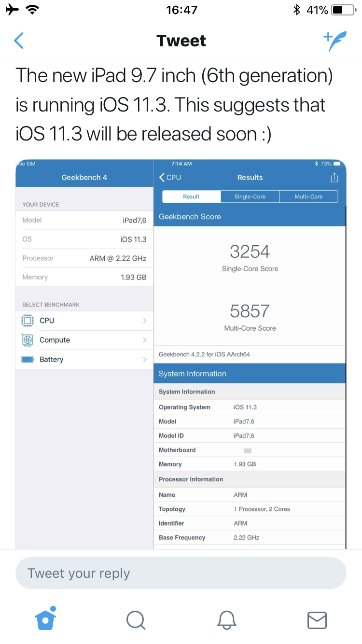Tap the ARM @ 2.22 GHz processor value
This screenshot has height=644, width=362.
pos(118,258)
